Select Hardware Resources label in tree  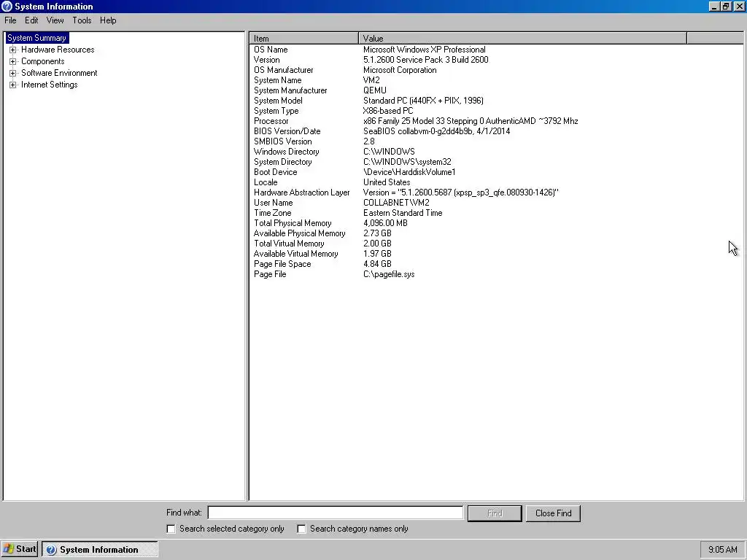[58, 50]
